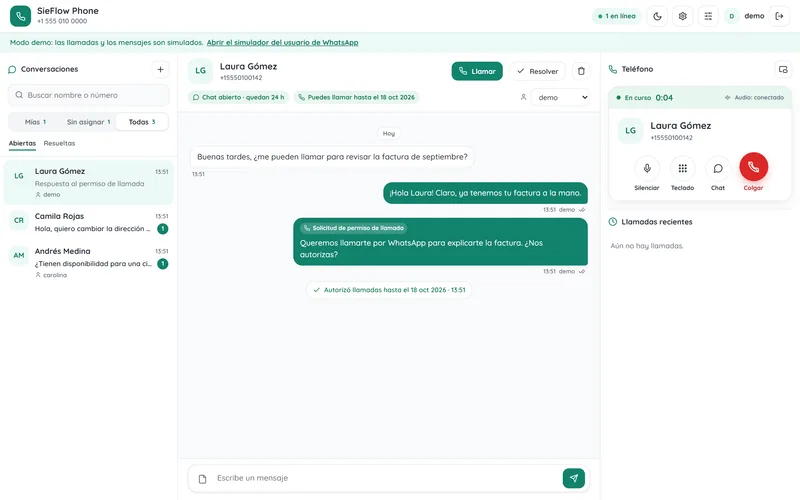Delete conversation with trash icon

tap(581, 71)
